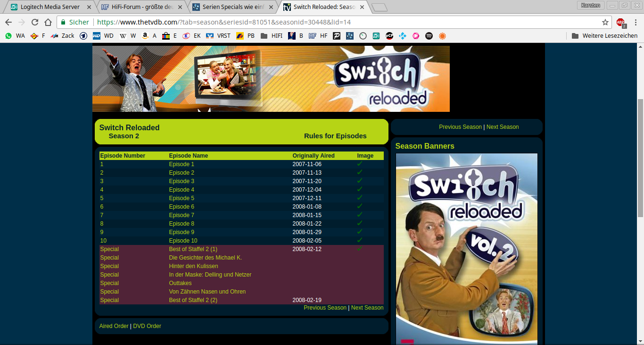Click episode number 7 link
The height and width of the screenshot is (345, 644).
(x=102, y=215)
